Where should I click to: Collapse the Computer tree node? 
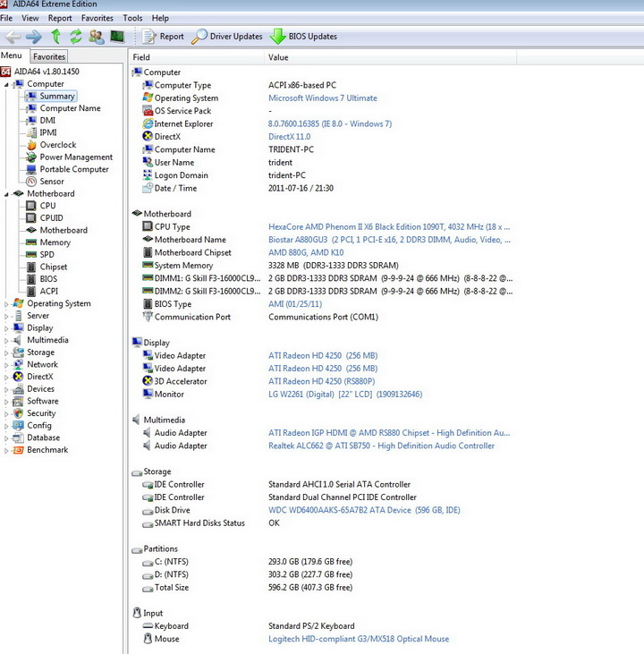[6, 84]
